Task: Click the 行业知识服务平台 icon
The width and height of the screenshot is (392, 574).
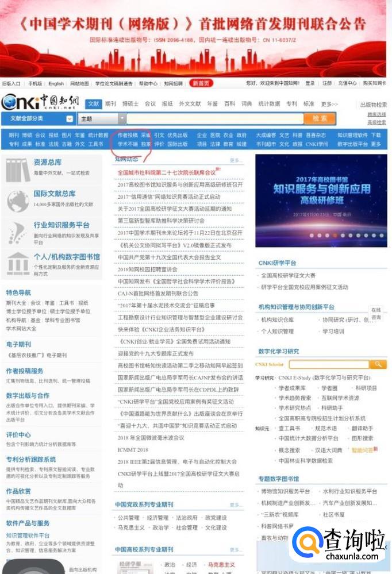Action: (x=17, y=233)
